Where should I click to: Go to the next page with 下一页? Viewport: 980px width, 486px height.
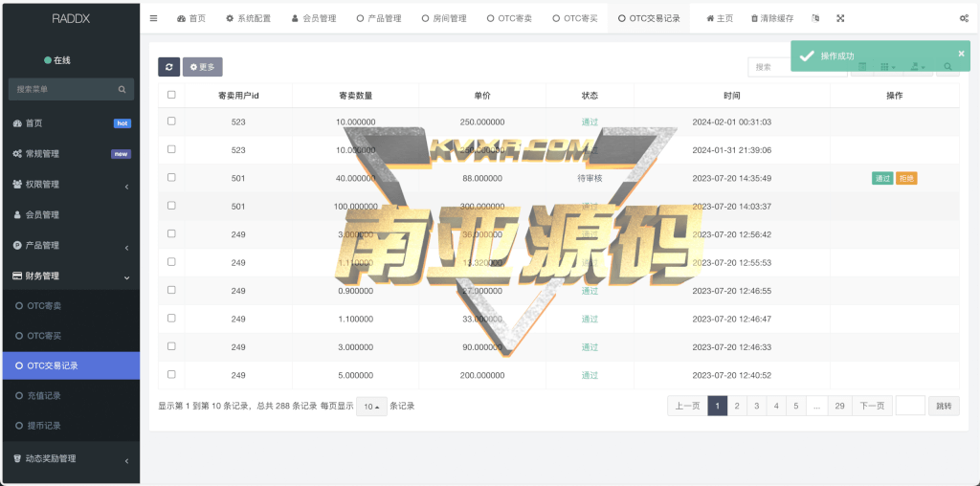[873, 406]
